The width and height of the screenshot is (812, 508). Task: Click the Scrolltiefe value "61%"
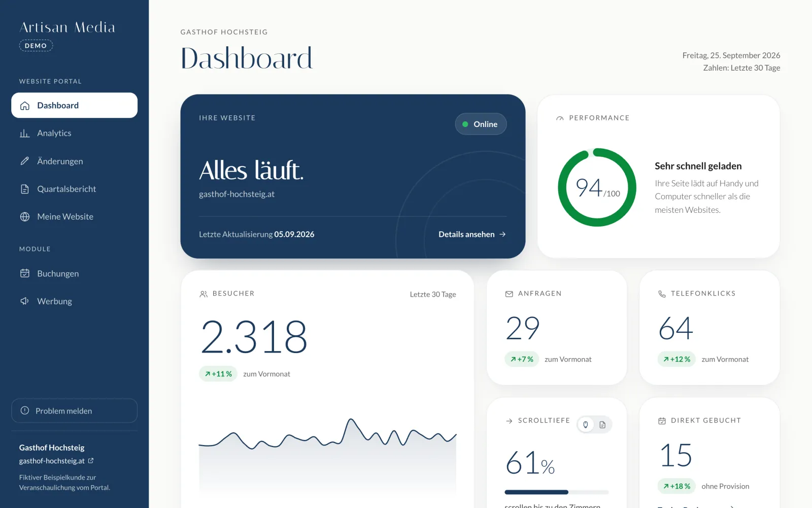530,463
